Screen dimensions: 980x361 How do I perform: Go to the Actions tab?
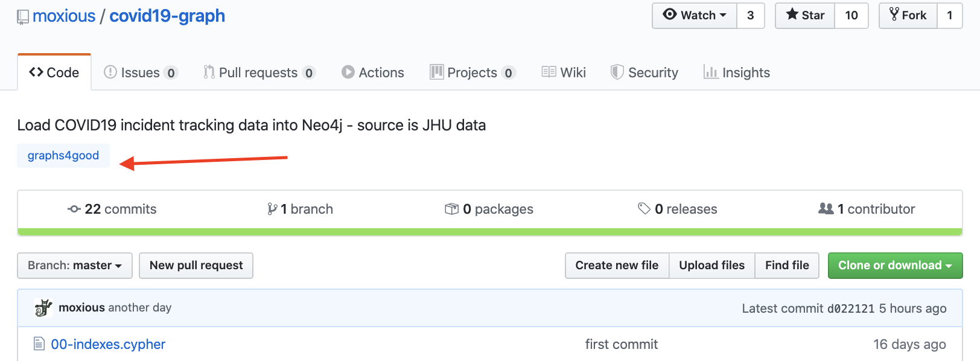[x=373, y=72]
